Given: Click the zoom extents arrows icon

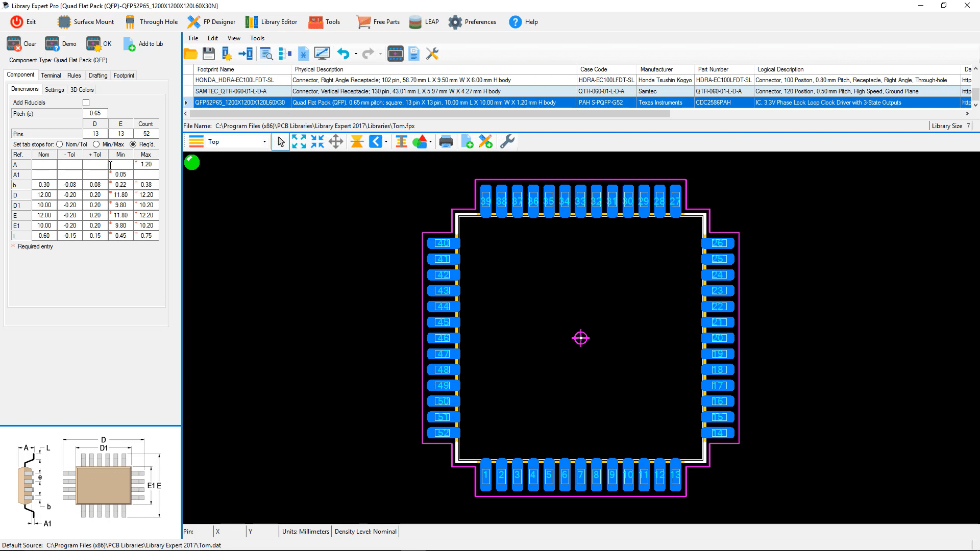Looking at the screenshot, I should point(299,142).
